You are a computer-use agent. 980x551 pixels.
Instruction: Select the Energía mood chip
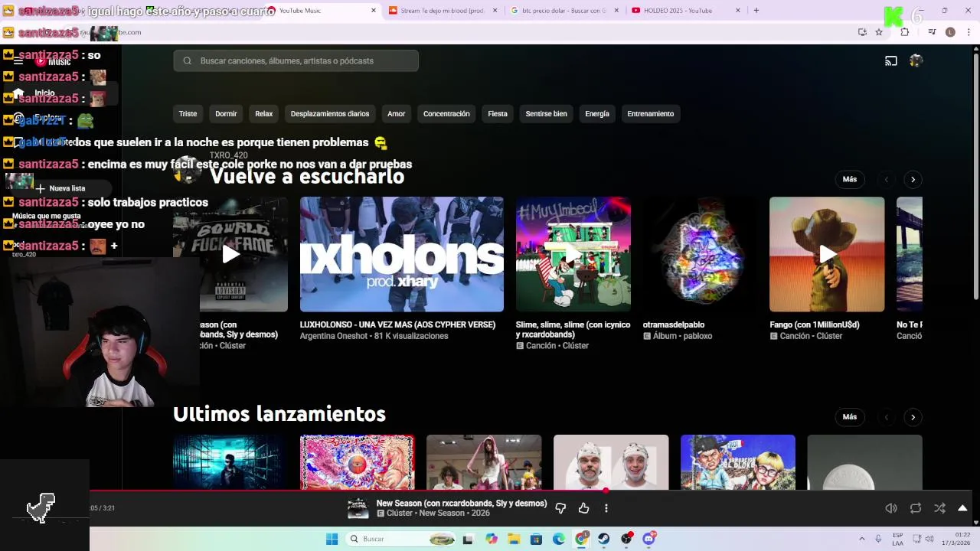(597, 114)
